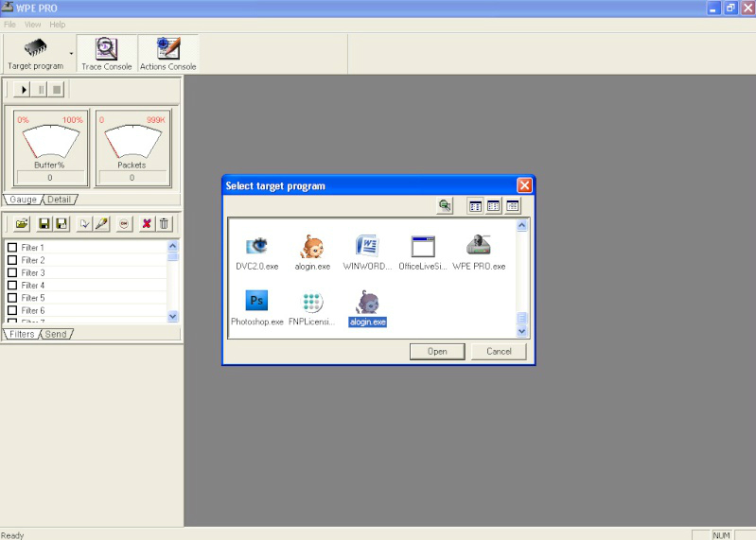Choose WPE PRO.exe from program list
Image resolution: width=756 pixels, height=540 pixels.
coord(479,248)
